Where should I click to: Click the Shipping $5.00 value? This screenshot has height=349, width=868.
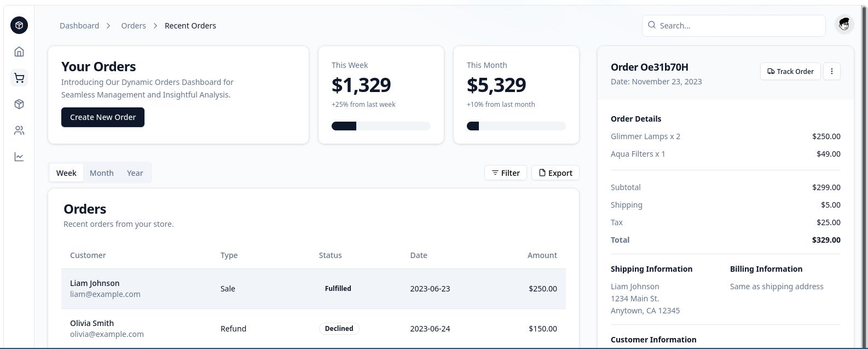(x=831, y=205)
